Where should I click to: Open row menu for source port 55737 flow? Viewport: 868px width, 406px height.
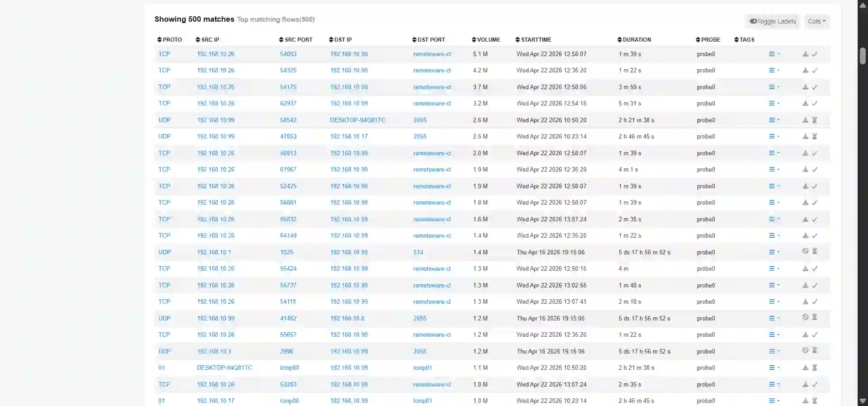[x=774, y=285]
